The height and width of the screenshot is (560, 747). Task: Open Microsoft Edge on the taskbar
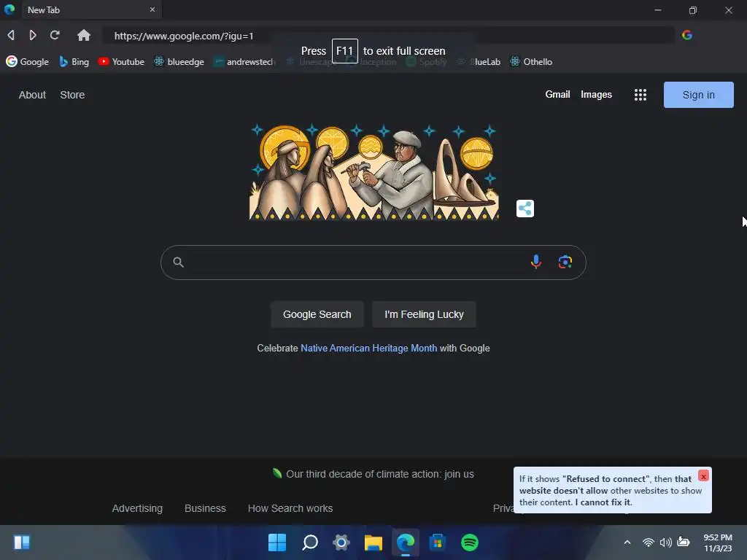(x=406, y=542)
